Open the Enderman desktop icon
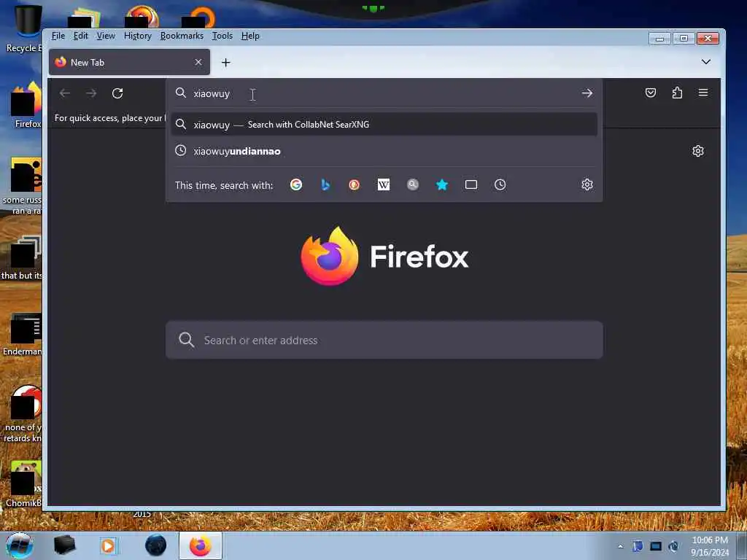 tap(22, 335)
